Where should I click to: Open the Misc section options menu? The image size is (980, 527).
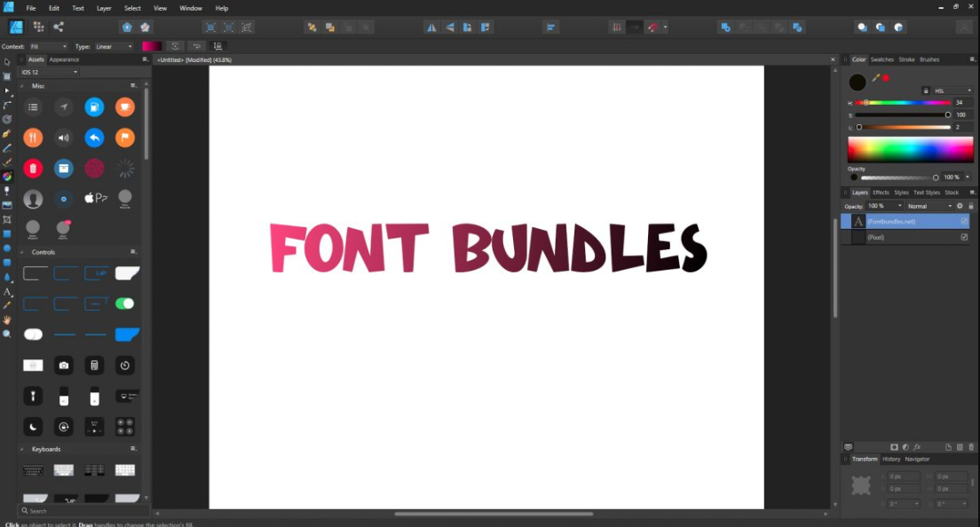click(x=134, y=85)
